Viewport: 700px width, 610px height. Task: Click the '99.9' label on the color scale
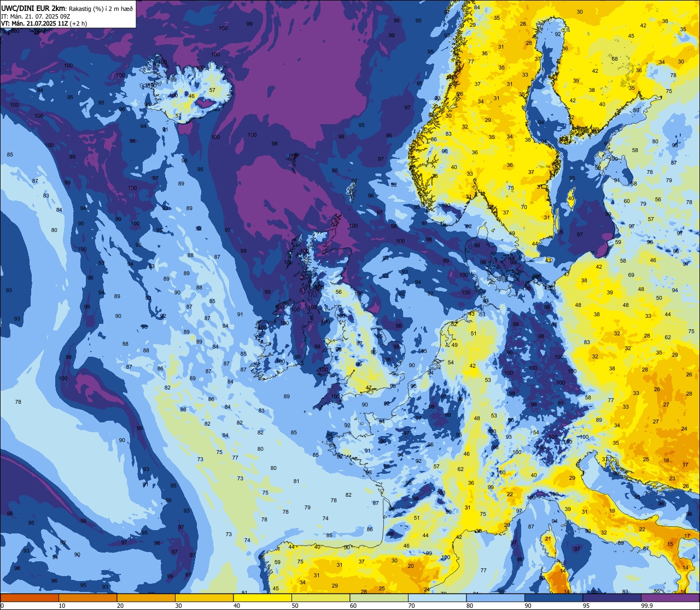pyautogui.click(x=647, y=606)
